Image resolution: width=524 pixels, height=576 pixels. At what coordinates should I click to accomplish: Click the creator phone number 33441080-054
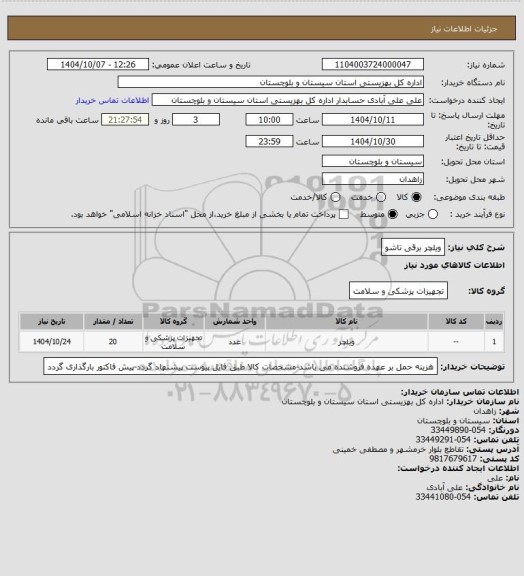[x=443, y=497]
